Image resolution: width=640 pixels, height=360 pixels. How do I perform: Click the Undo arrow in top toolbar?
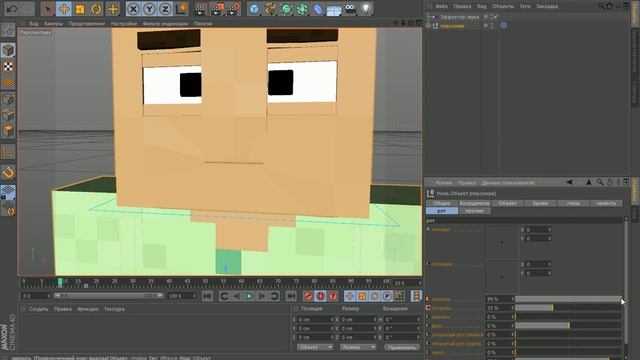[x=11, y=9]
